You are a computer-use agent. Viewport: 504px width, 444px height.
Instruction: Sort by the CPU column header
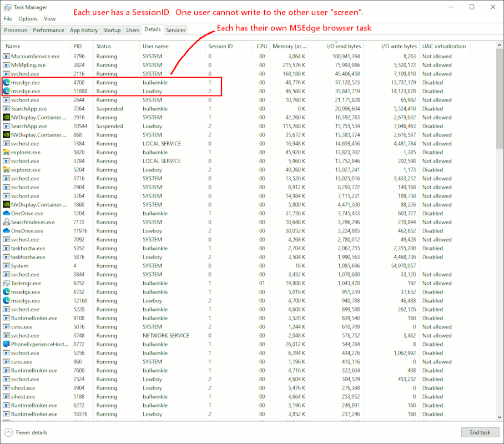tap(261, 46)
